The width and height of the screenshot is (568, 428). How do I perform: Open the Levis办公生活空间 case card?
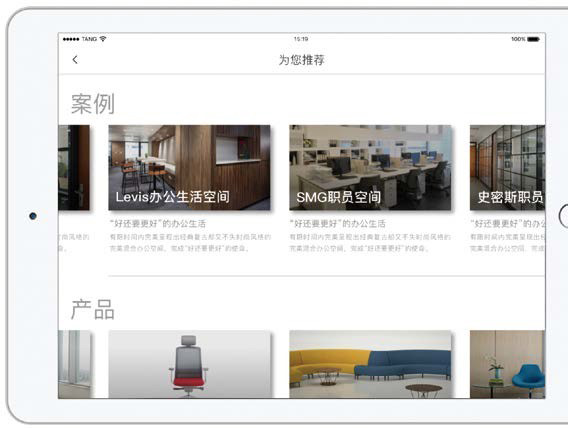[189, 168]
